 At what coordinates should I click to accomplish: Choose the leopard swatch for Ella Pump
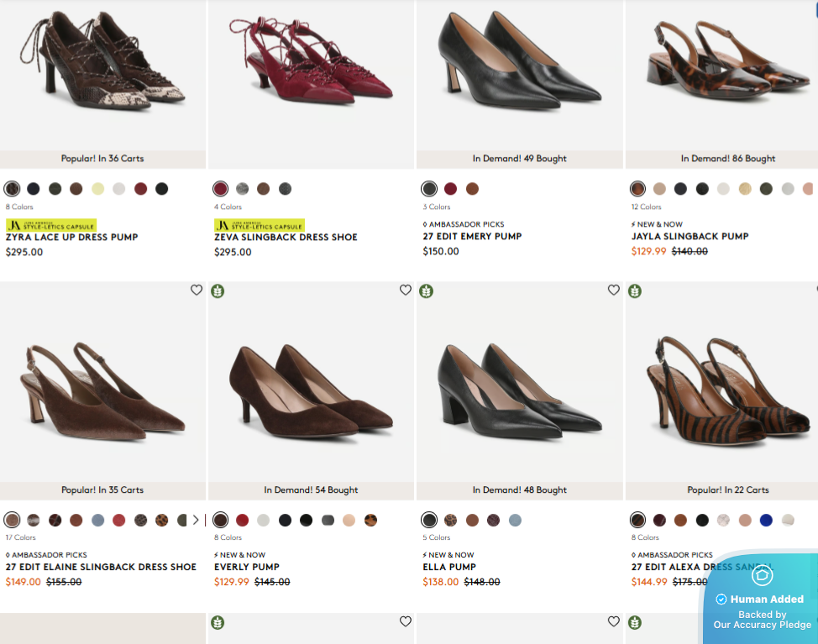(451, 520)
